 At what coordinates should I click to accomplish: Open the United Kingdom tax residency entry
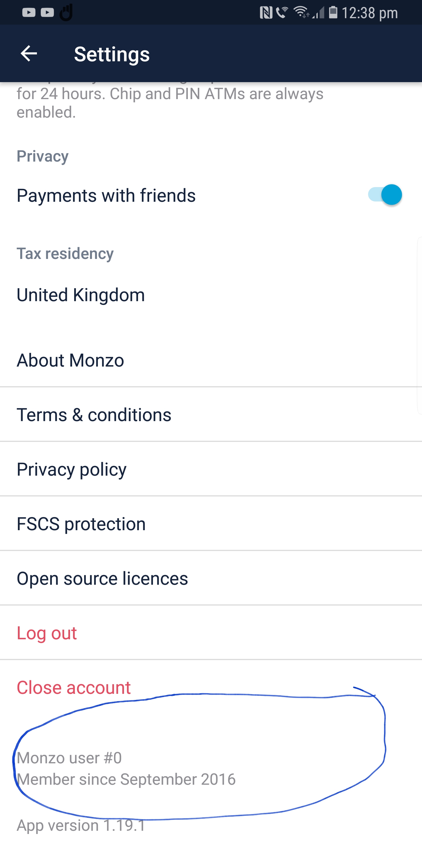point(211,295)
